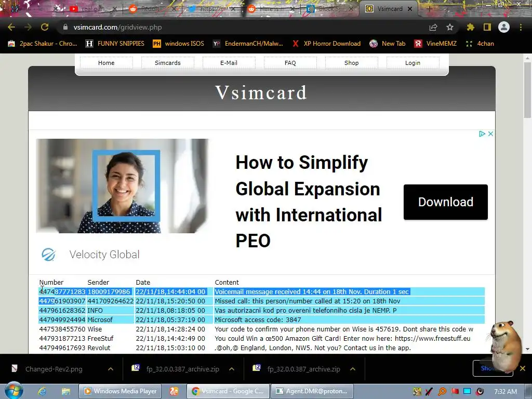Image resolution: width=532 pixels, height=399 pixels.
Task: Open the downloaded Changed-Rev2.png file
Action: click(x=54, y=369)
